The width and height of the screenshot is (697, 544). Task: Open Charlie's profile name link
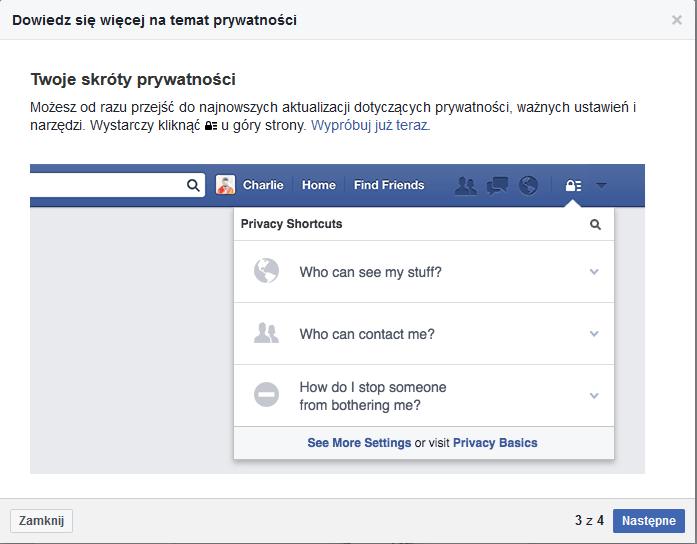tap(263, 185)
